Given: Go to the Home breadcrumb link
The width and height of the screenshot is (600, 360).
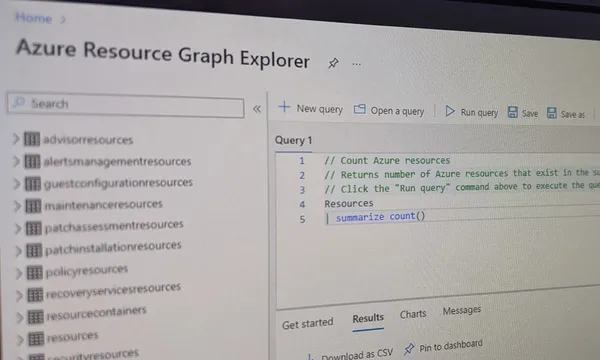Looking at the screenshot, I should (x=34, y=18).
